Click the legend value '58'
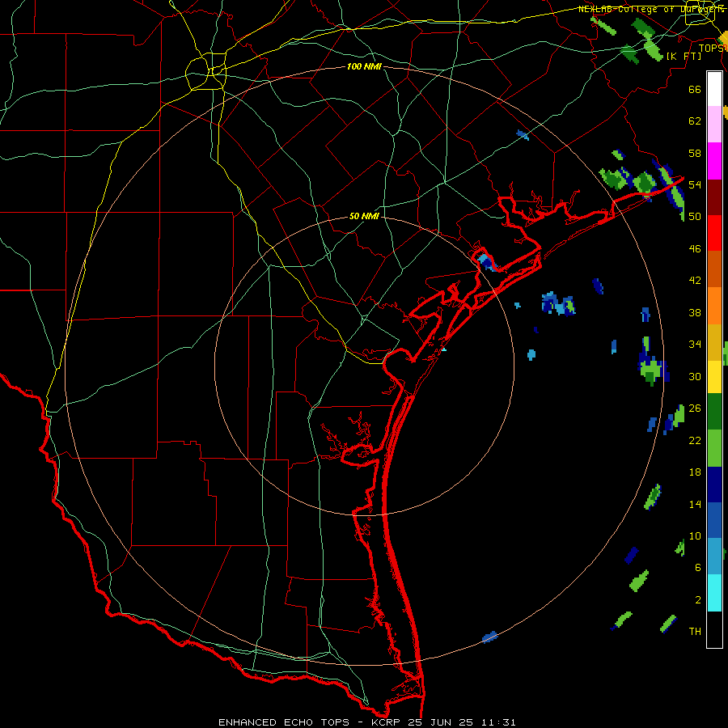Image resolution: width=728 pixels, height=728 pixels. point(695,153)
